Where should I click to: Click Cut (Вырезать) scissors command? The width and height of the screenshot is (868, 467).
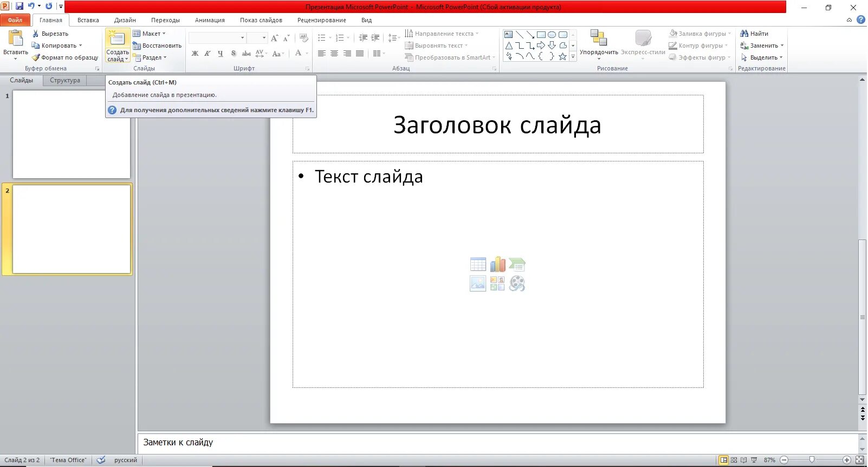point(50,34)
